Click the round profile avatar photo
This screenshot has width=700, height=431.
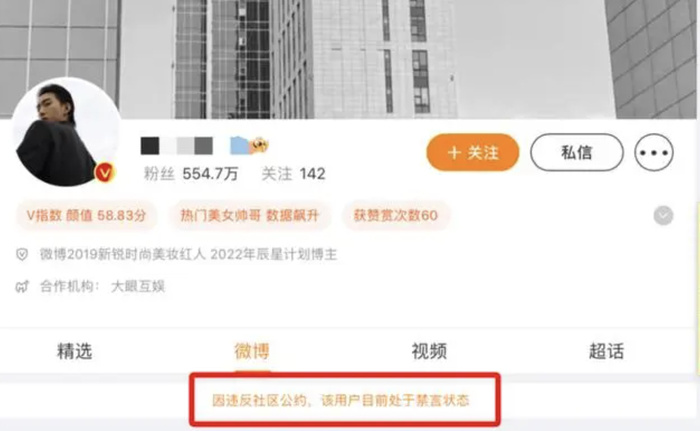pyautogui.click(x=66, y=133)
